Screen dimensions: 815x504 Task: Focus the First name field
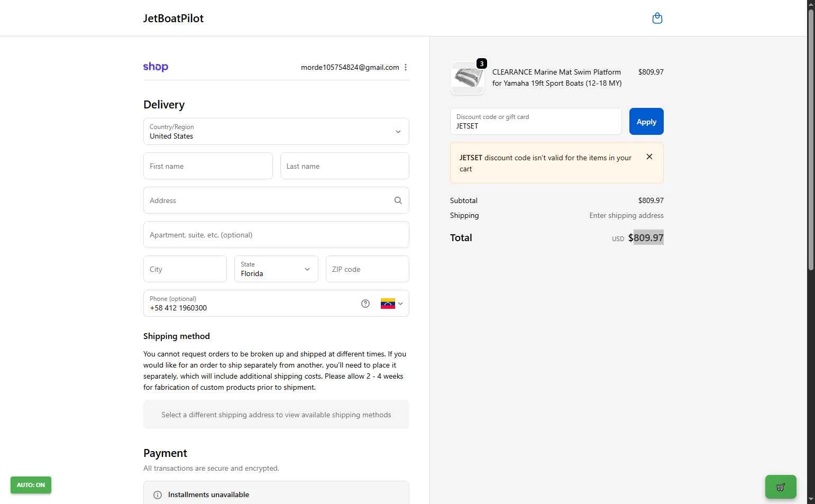[x=208, y=166]
